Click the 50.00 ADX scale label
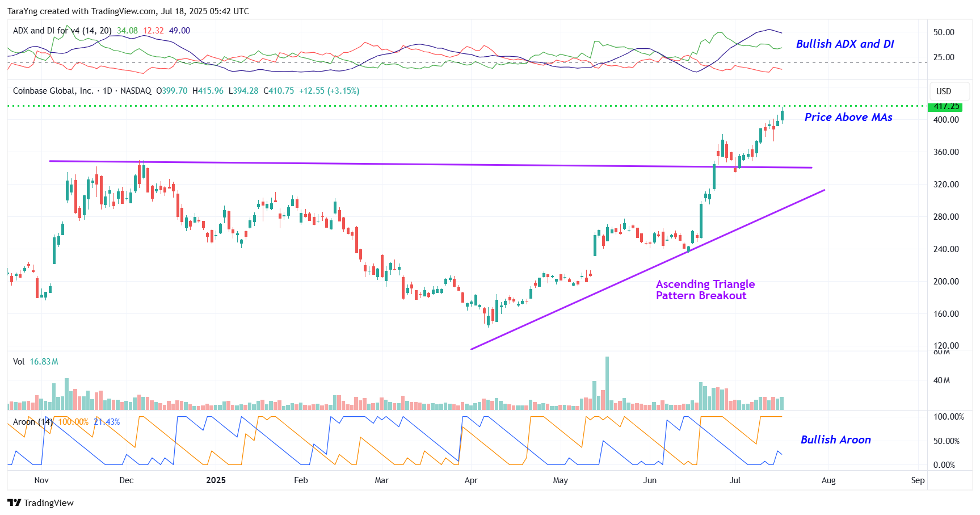This screenshot has height=515, width=980. [944, 32]
